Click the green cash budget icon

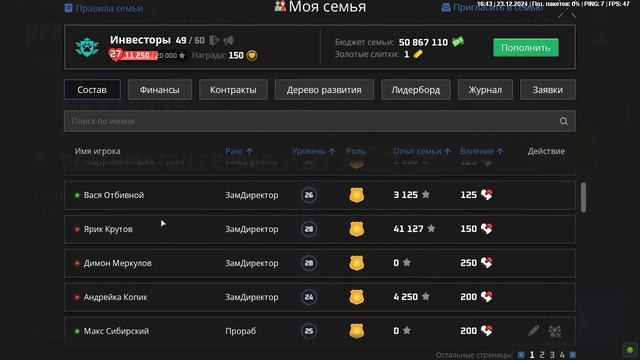point(458,42)
